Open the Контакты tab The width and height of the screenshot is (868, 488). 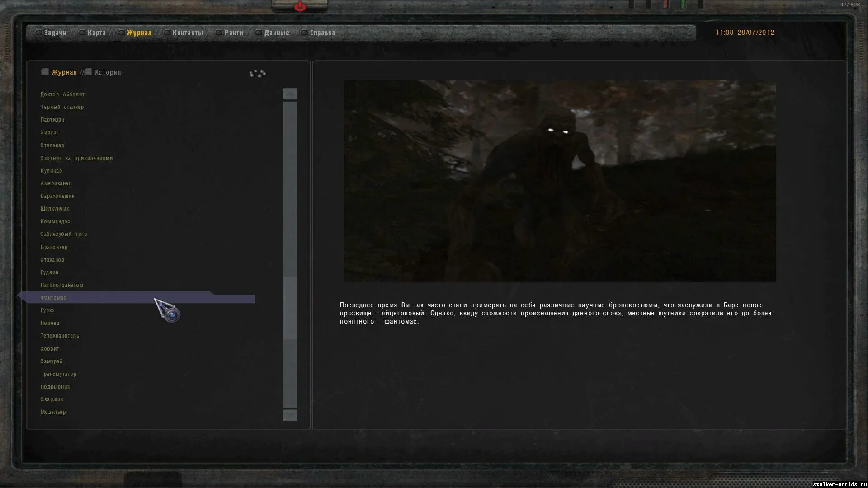click(x=187, y=33)
